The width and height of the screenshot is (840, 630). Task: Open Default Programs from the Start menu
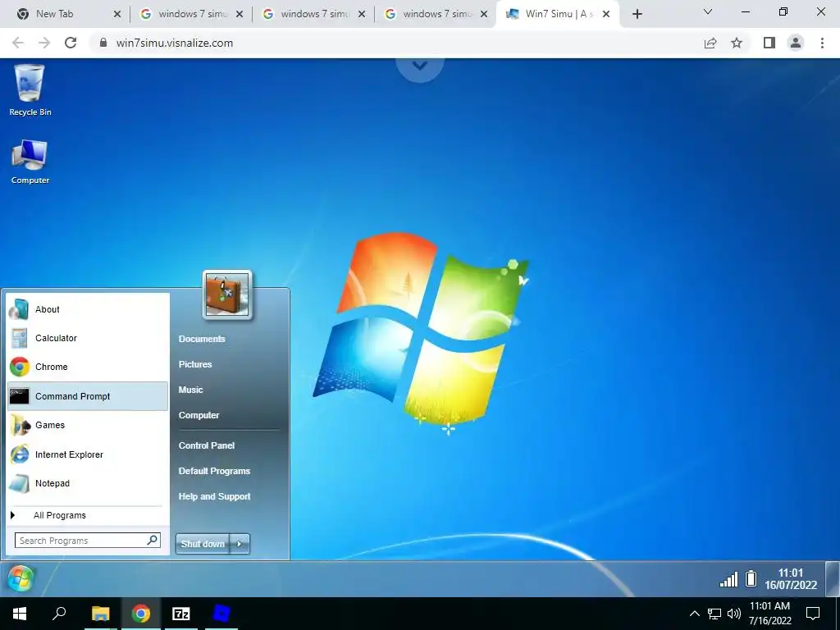[214, 471]
